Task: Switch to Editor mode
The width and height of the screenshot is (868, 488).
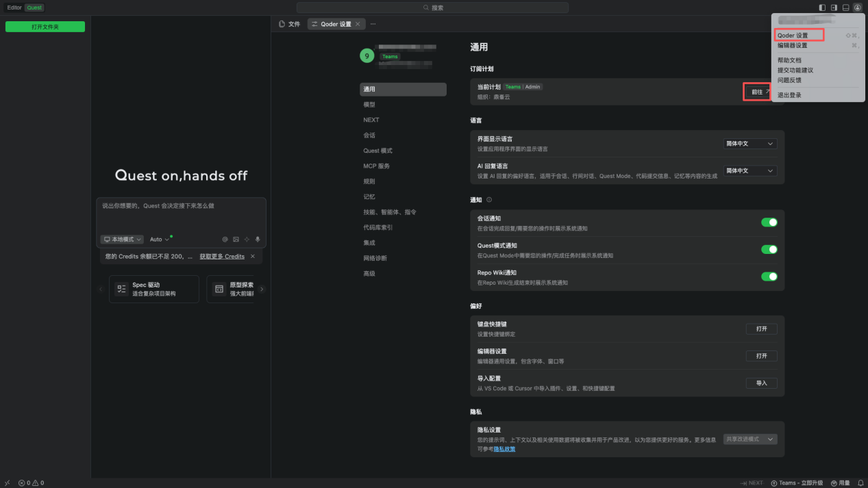Action: [14, 8]
